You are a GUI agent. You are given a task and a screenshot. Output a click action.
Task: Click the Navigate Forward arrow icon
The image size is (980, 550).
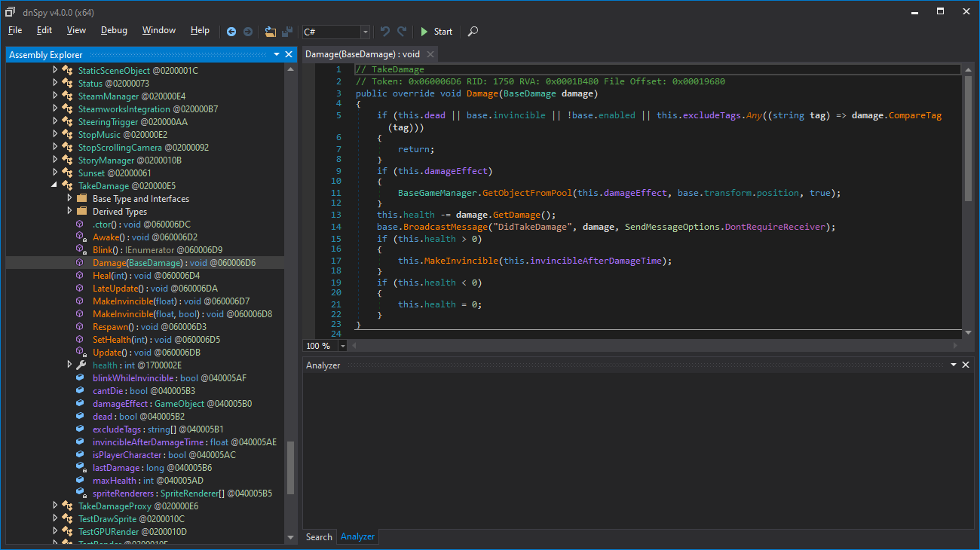point(247,32)
